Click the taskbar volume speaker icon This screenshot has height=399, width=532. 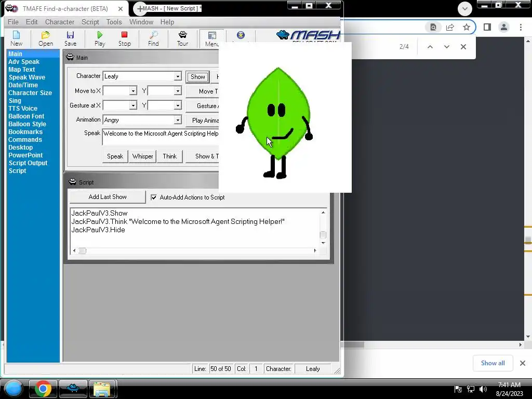point(483,389)
